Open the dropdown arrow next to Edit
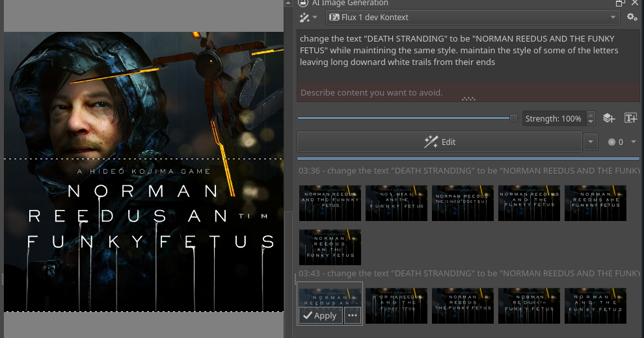This screenshot has width=644, height=338. [x=591, y=142]
